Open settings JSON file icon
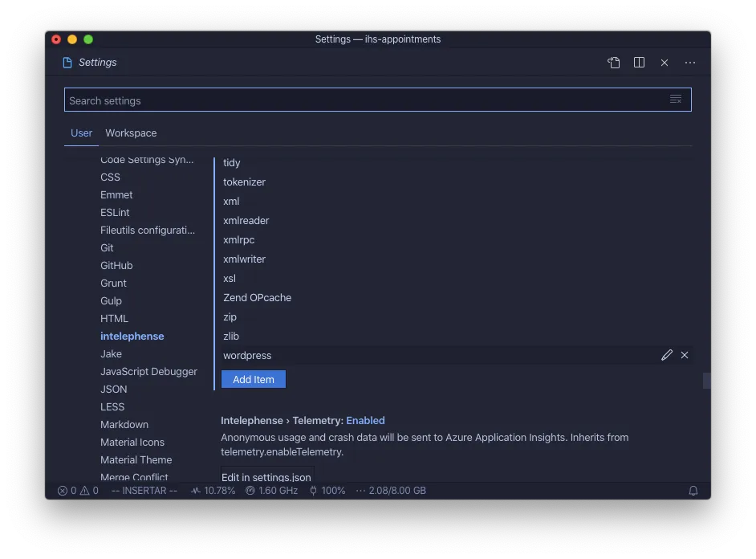Screen dimensions: 756x559 click(613, 63)
